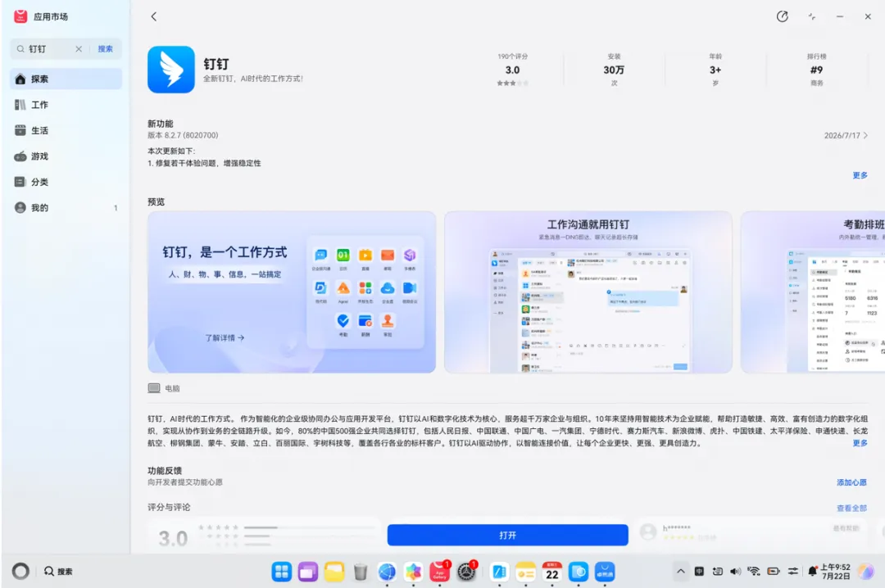Click the #9 ranking entry
The image size is (885, 588).
[x=816, y=70]
